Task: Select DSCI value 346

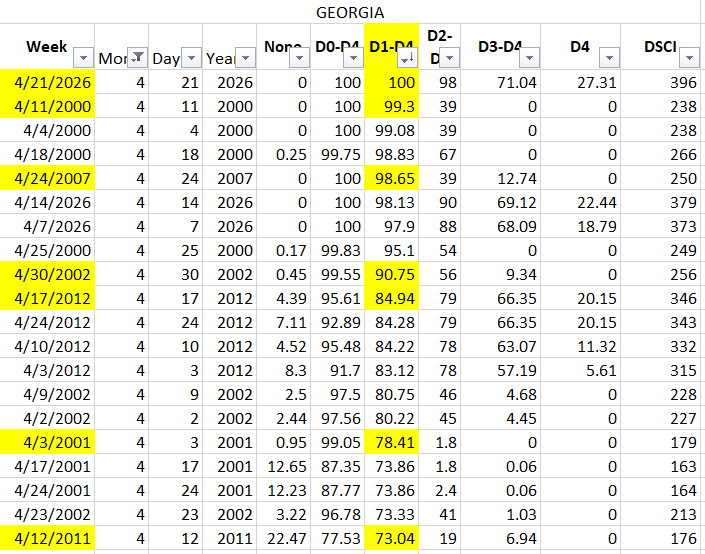Action: point(661,298)
